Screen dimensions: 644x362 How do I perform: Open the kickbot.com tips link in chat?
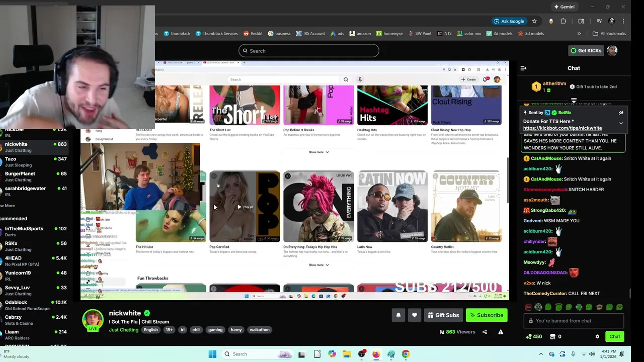(x=562, y=128)
